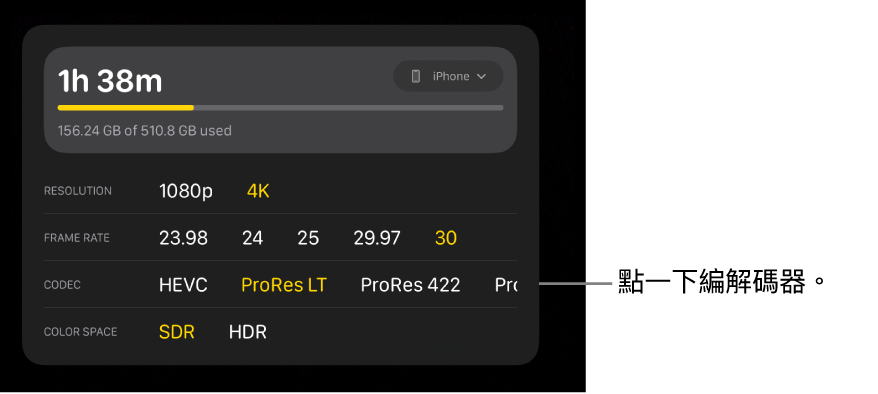The image size is (878, 394).
Task: Set frame rate to 29.97
Action: (377, 238)
